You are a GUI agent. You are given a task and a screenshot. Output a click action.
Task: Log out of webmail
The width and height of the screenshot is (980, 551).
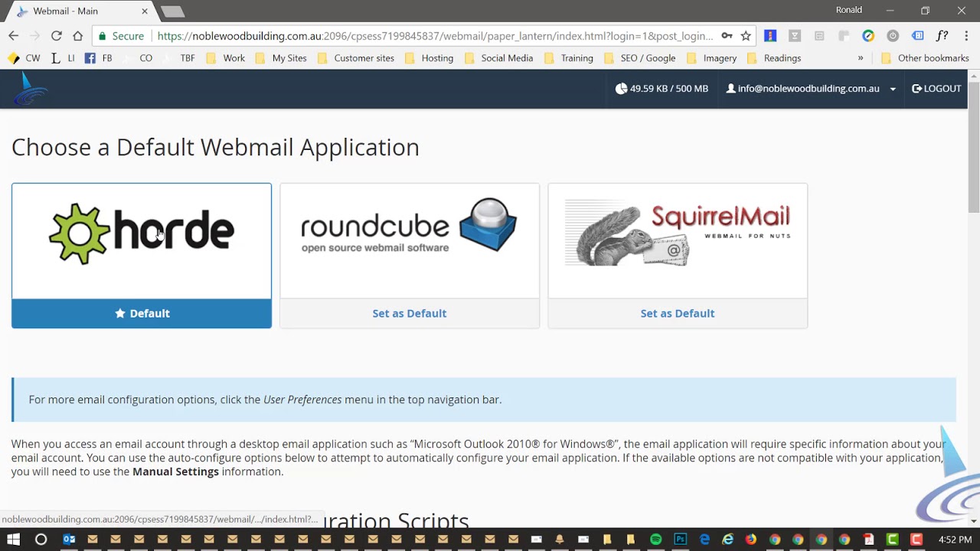[x=936, y=89]
